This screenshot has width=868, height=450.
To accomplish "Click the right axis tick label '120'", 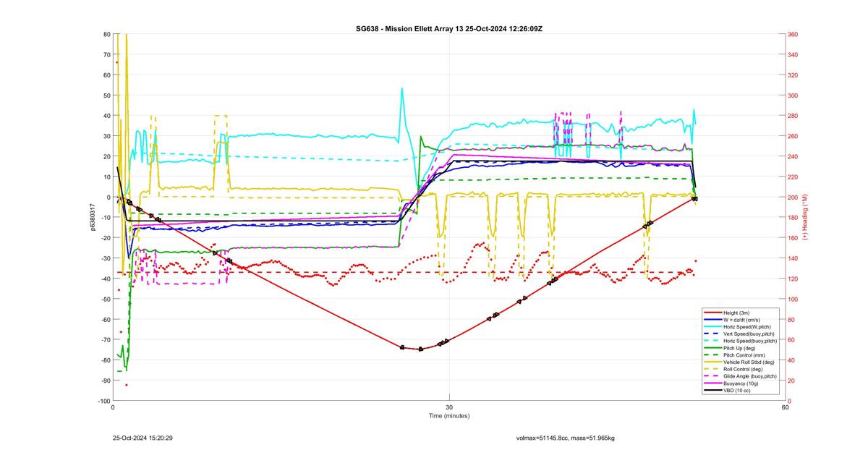I will click(x=793, y=279).
